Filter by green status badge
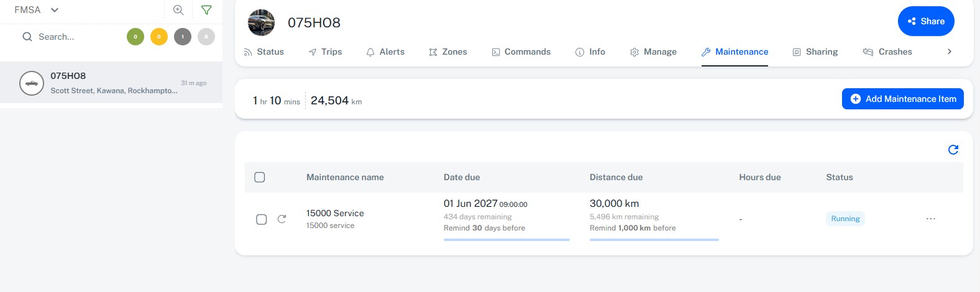980x292 pixels. pyautogui.click(x=135, y=37)
